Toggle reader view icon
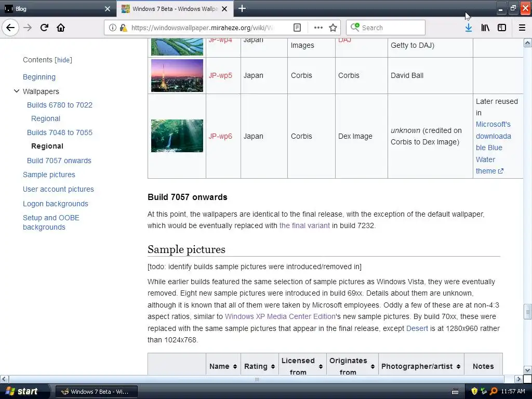This screenshot has height=399, width=532. pos(297,28)
